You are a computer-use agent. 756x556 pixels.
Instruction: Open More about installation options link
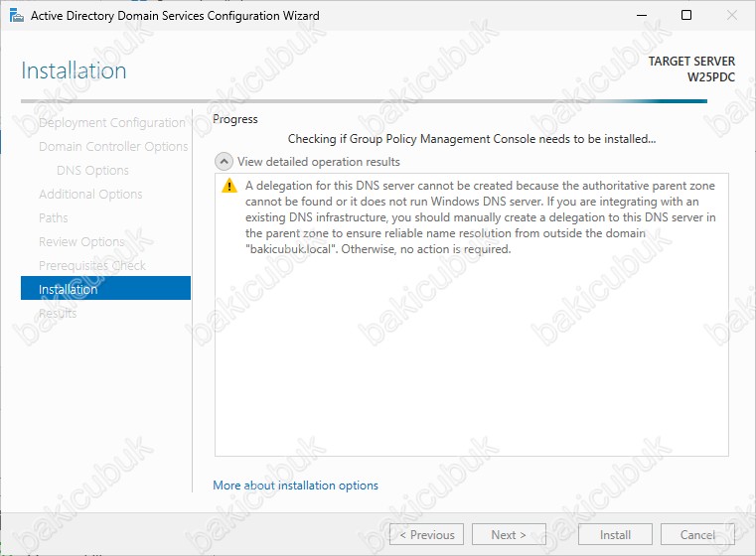pyautogui.click(x=295, y=486)
